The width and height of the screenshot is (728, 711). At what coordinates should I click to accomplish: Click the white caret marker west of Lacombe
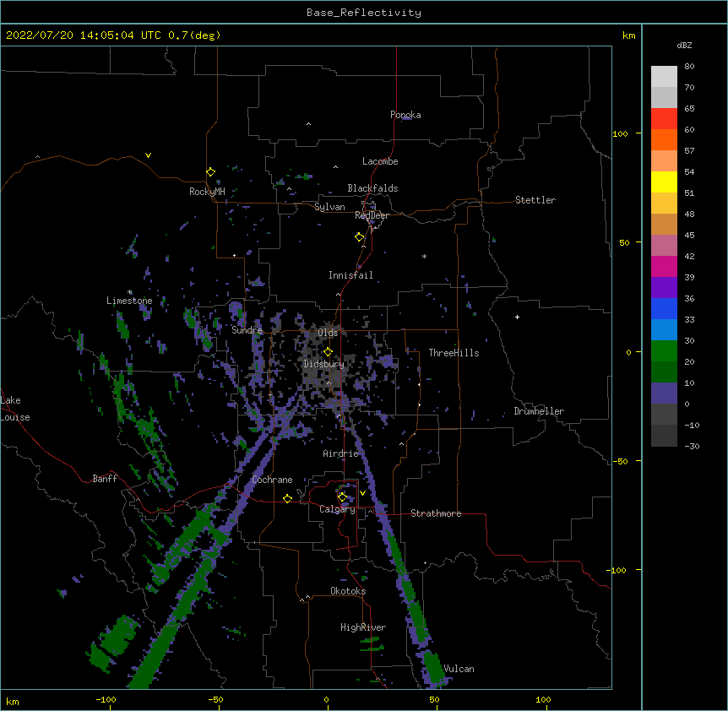point(335,167)
